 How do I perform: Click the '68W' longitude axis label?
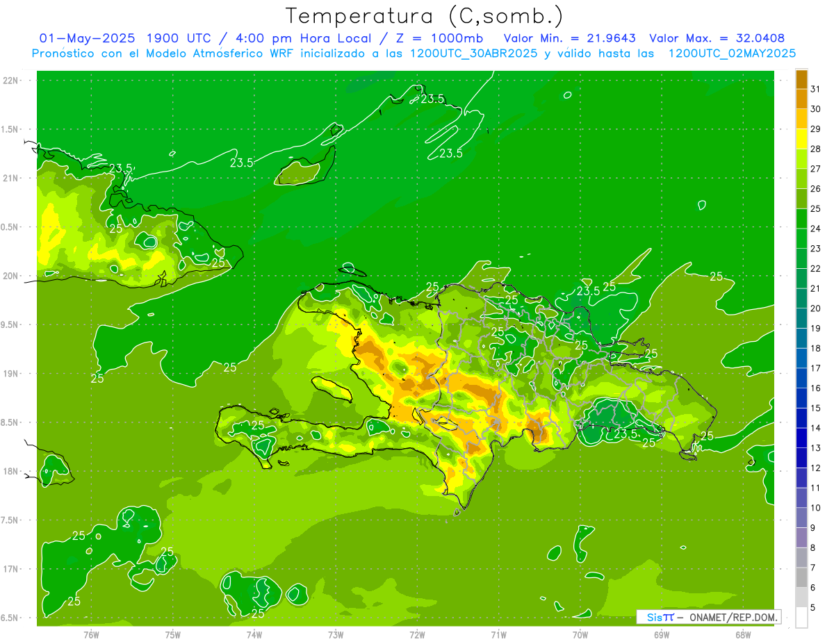pos(743,634)
